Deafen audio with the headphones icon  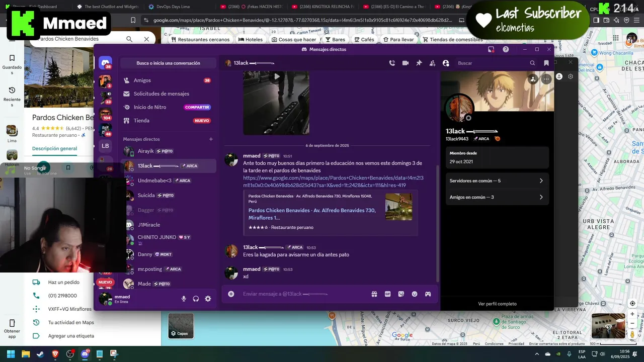click(x=196, y=299)
